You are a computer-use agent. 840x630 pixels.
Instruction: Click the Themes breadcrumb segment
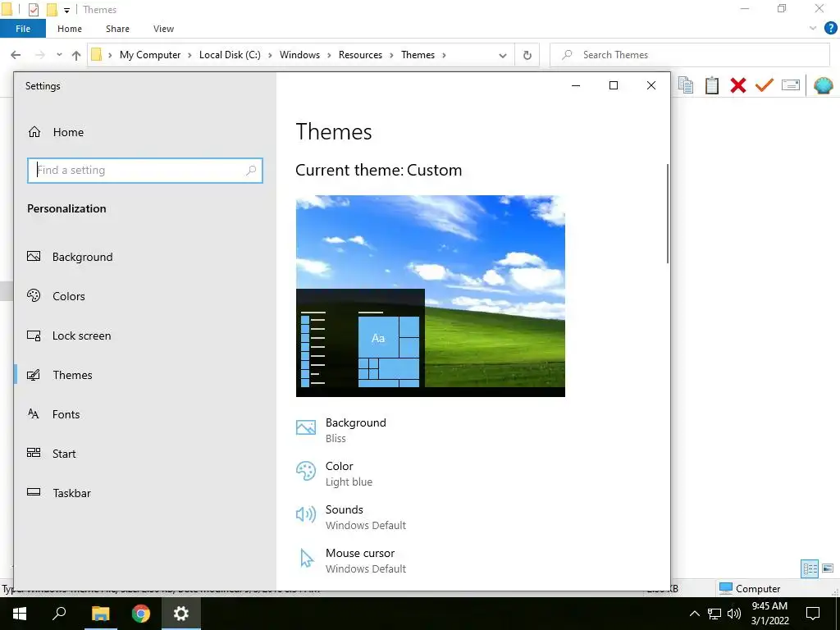(x=418, y=55)
